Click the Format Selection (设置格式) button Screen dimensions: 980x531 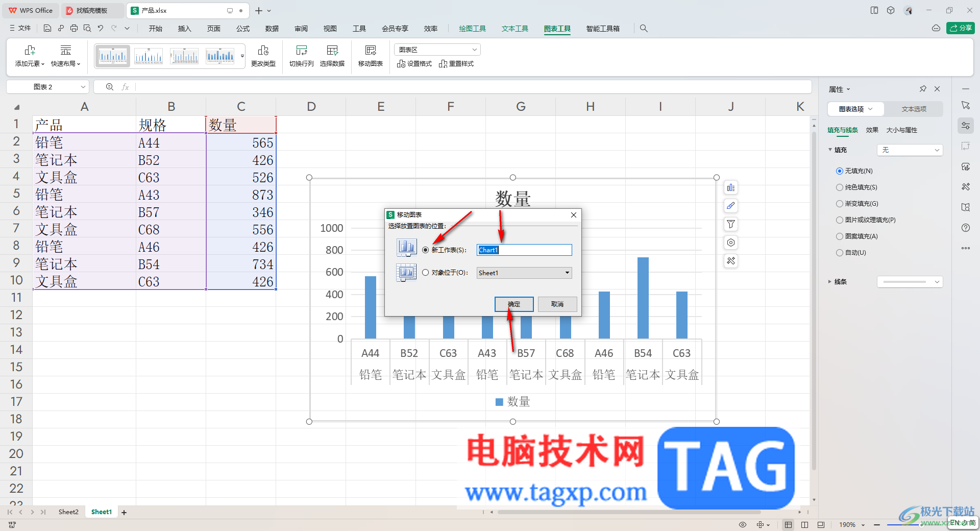pos(414,64)
